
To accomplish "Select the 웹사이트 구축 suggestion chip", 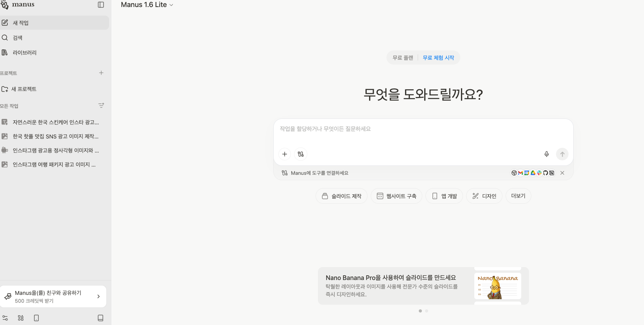I will pyautogui.click(x=396, y=196).
